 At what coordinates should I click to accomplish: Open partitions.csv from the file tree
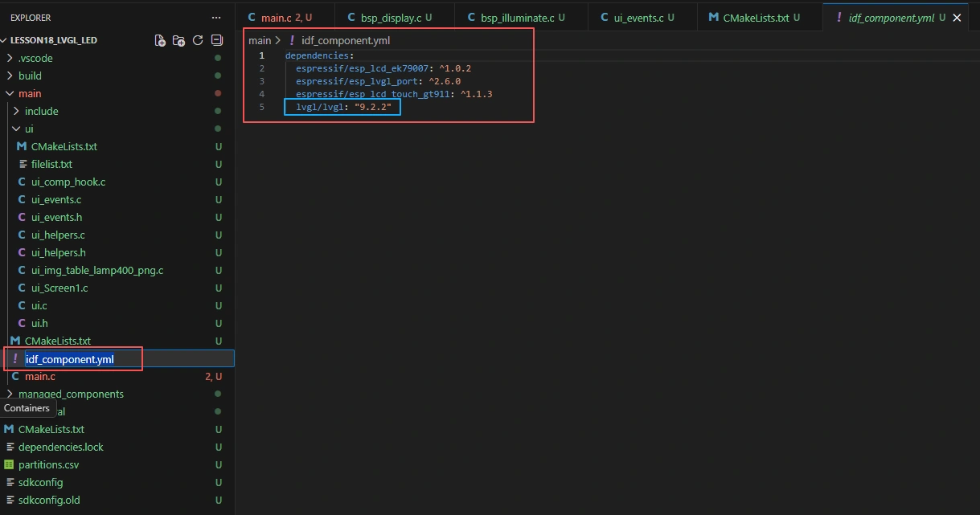[x=48, y=464]
